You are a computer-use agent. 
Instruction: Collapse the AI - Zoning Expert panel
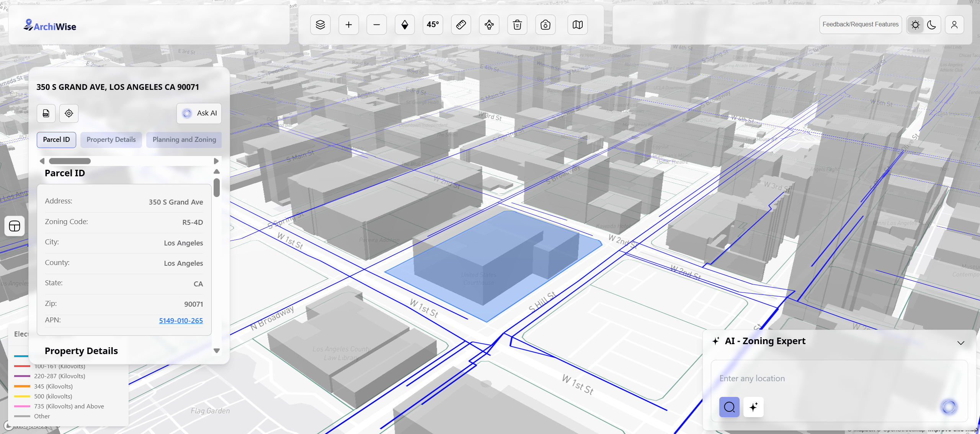tap(960, 343)
